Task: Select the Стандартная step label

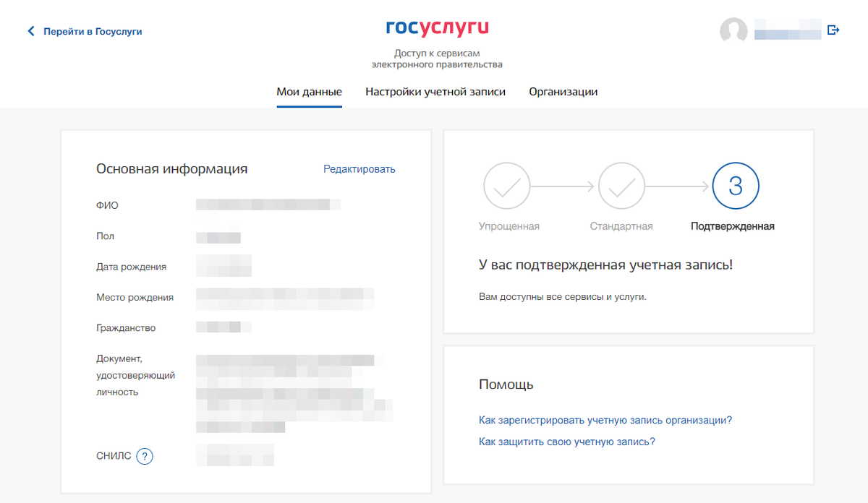Action: click(621, 226)
